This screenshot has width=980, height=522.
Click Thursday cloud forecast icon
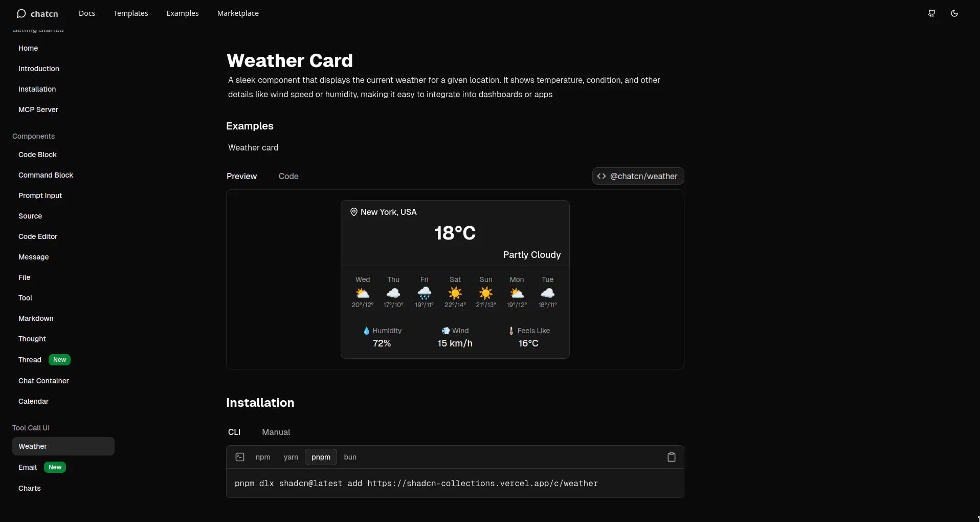[x=393, y=293]
